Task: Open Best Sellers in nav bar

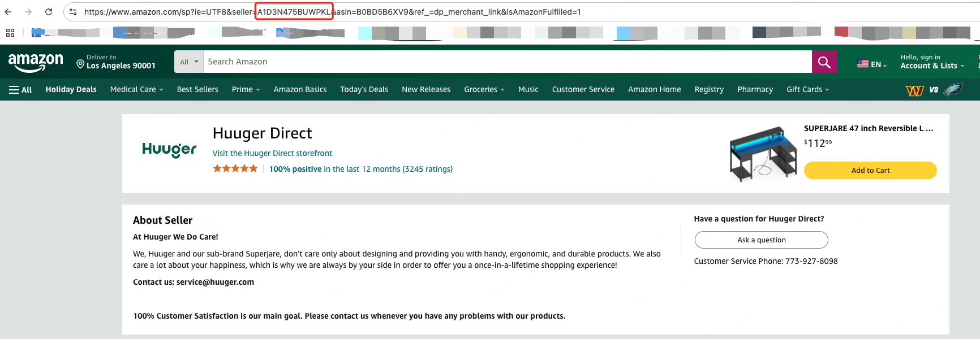Action: pos(197,89)
